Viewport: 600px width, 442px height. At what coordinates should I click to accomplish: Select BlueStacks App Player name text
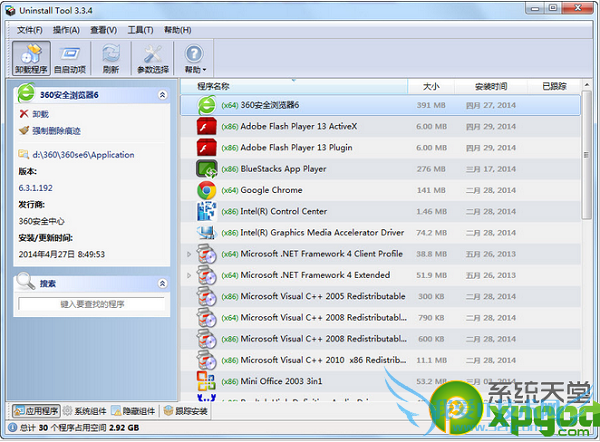(283, 169)
